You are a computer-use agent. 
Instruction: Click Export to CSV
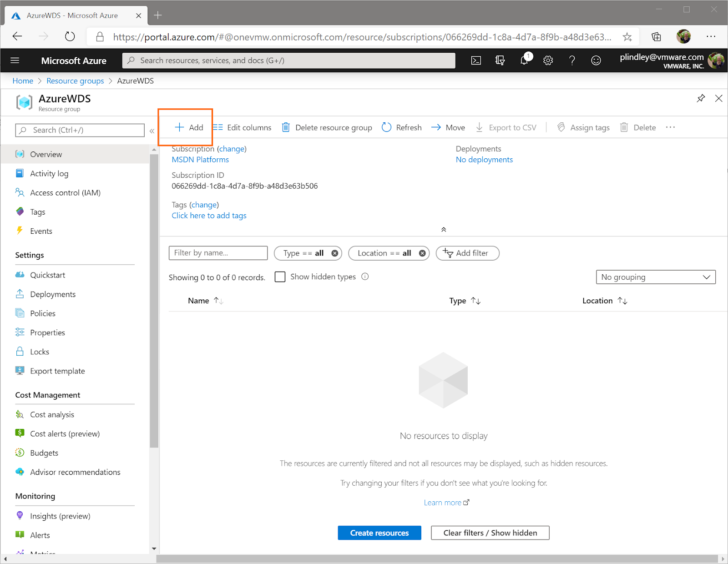tap(506, 127)
